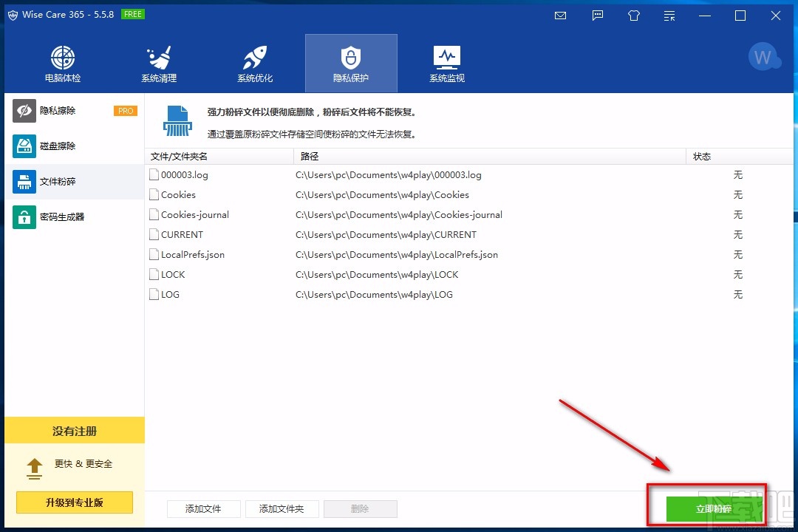
Task: Click the 文件粉碎 shredder sidebar icon
Action: [24, 182]
